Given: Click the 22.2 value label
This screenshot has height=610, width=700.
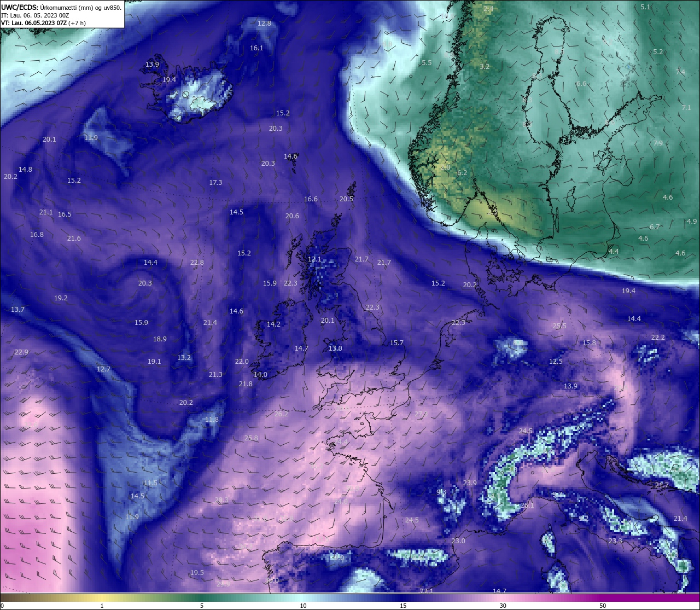Looking at the screenshot, I should [x=658, y=337].
